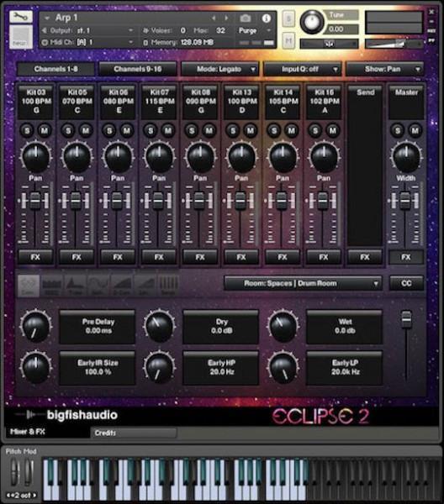This screenshot has height=504, width=444.
Task: Open instrument options with wrench icon
Action: 20,17
